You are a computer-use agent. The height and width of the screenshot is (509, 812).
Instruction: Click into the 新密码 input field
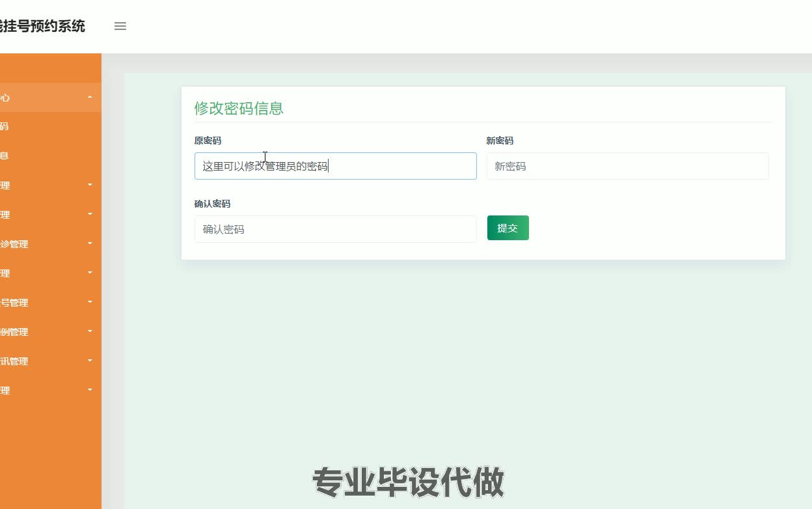[x=627, y=166]
